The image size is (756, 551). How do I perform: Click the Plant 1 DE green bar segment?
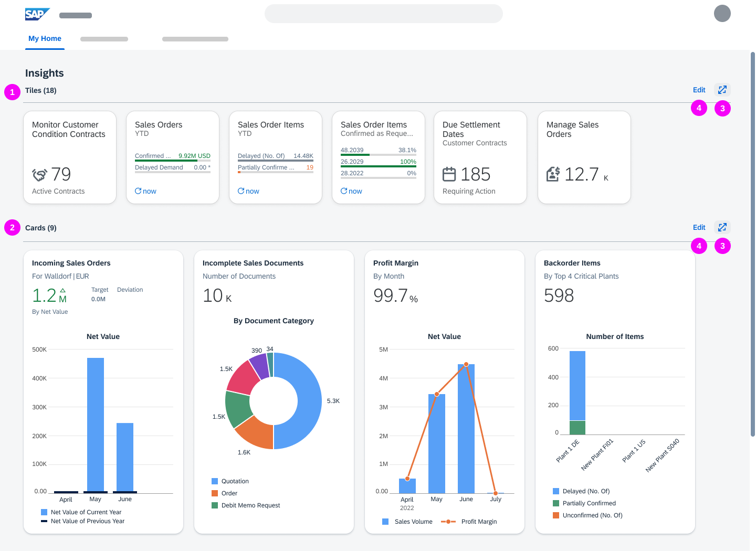pos(577,428)
